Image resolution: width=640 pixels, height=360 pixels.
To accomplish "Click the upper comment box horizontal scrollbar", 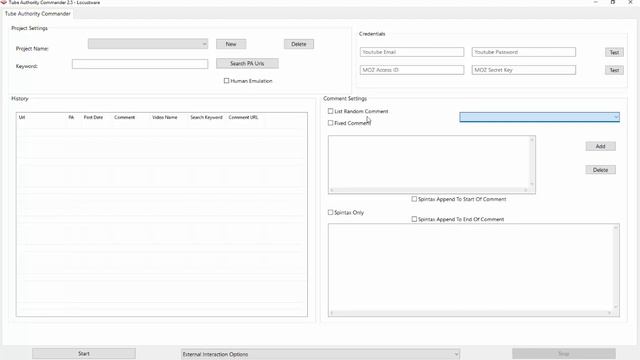I will 429,190.
